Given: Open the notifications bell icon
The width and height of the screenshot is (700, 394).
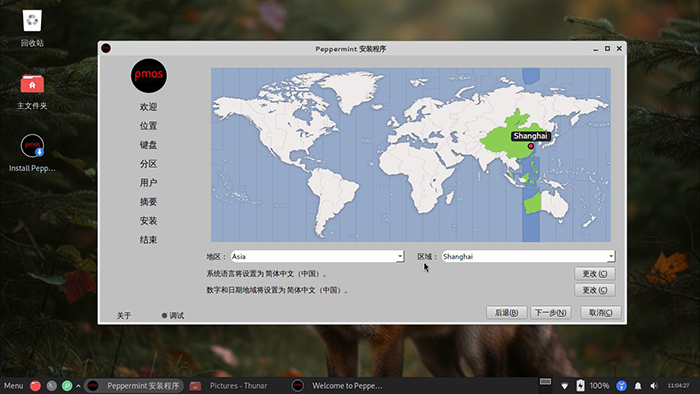Looking at the screenshot, I should pos(638,386).
